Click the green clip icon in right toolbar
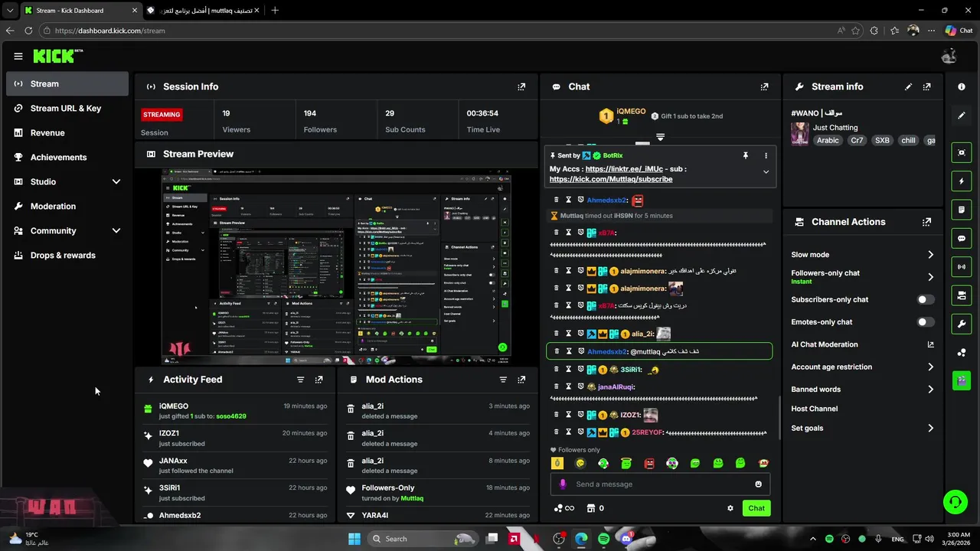Image resolution: width=980 pixels, height=551 pixels. click(x=962, y=380)
